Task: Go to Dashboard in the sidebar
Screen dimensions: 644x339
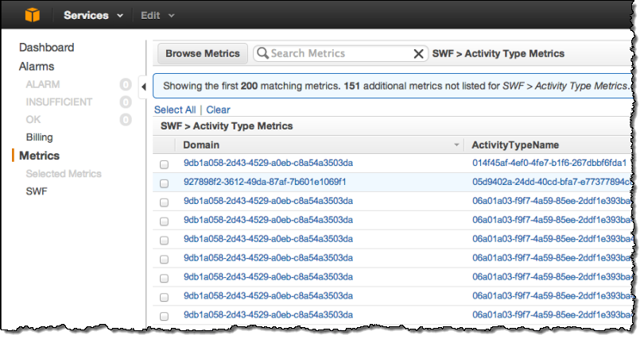Action: coord(46,48)
